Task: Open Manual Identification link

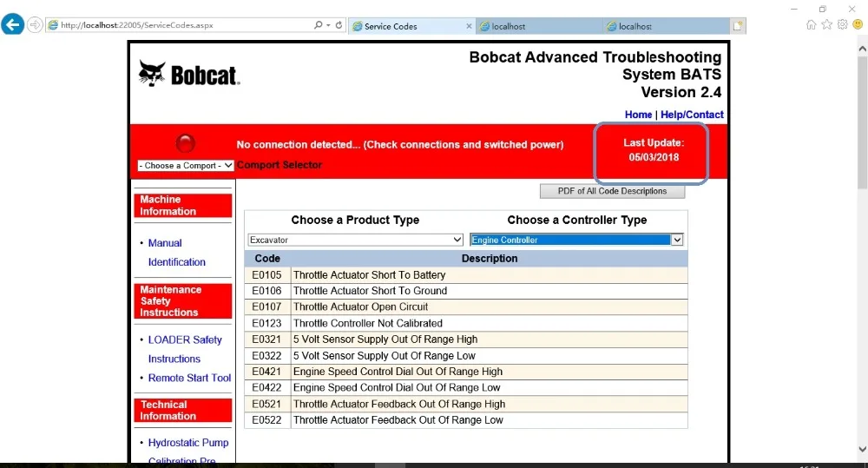Action: (x=176, y=253)
